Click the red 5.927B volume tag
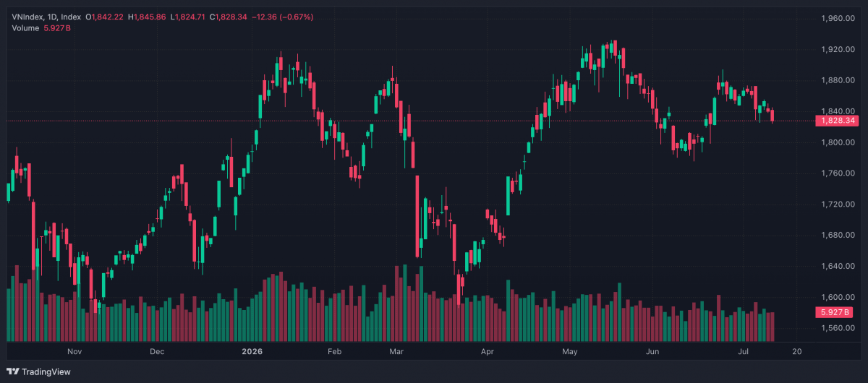This screenshot has height=383, width=868. tap(834, 312)
